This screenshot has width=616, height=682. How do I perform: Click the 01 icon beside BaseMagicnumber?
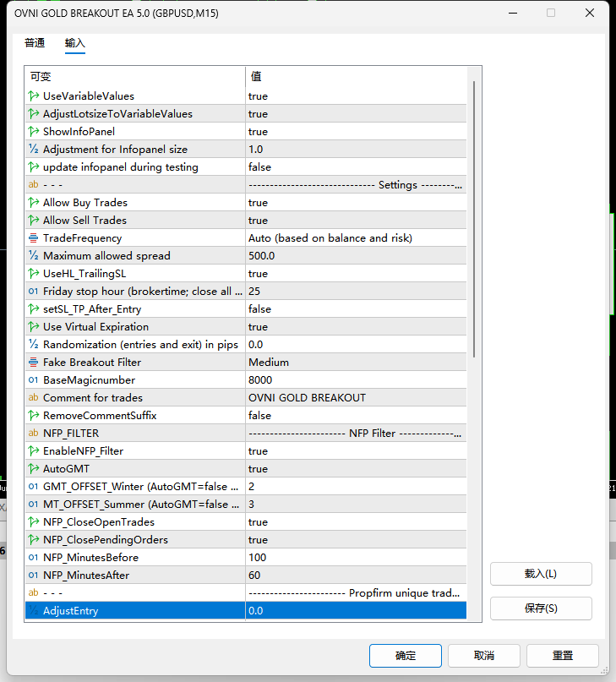34,379
